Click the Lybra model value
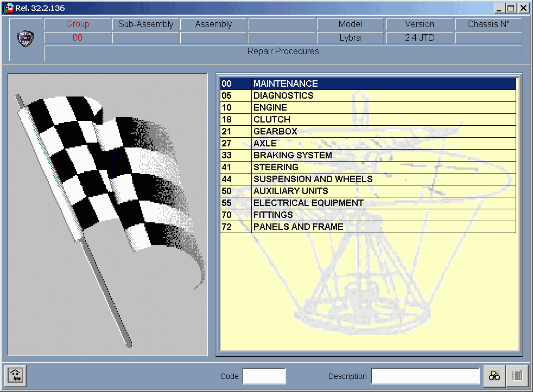 pos(350,38)
